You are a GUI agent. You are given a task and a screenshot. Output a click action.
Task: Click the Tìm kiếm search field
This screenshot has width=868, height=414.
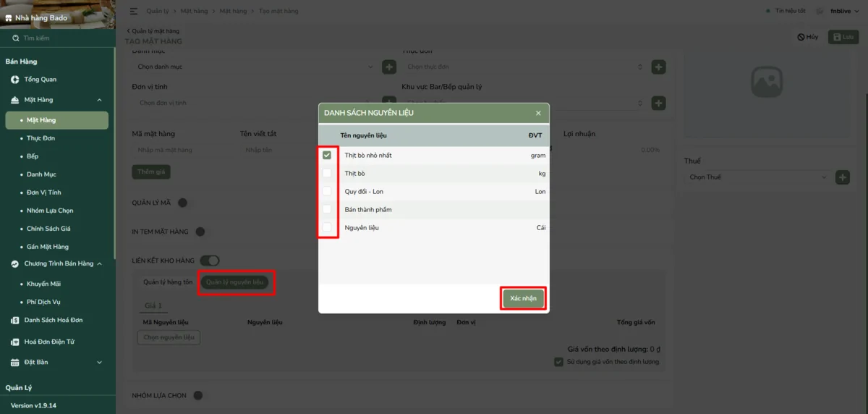[x=58, y=38]
